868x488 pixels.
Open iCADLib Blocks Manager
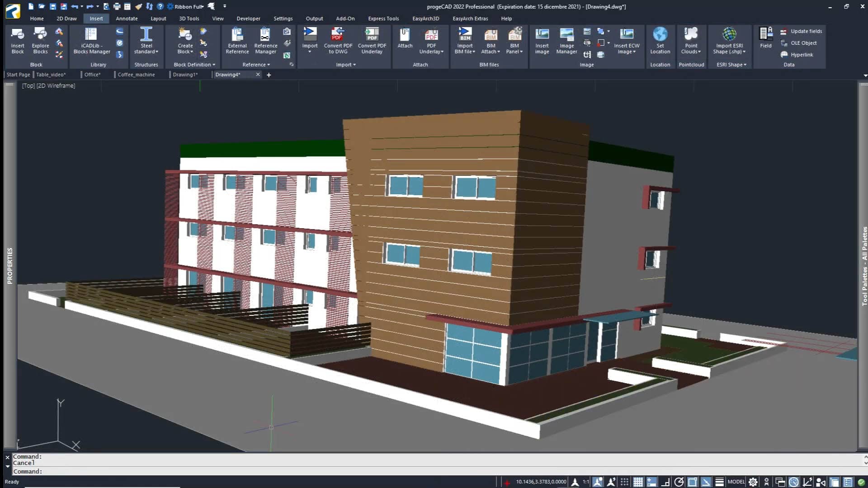(x=92, y=41)
